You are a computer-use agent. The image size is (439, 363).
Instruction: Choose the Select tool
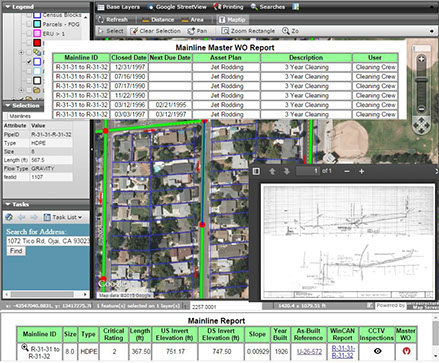111,31
